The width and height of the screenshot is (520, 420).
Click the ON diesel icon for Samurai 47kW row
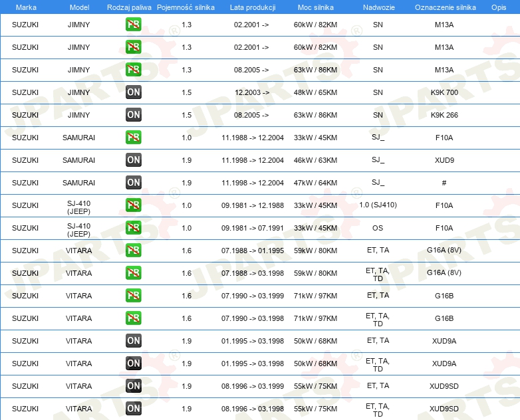tap(133, 182)
